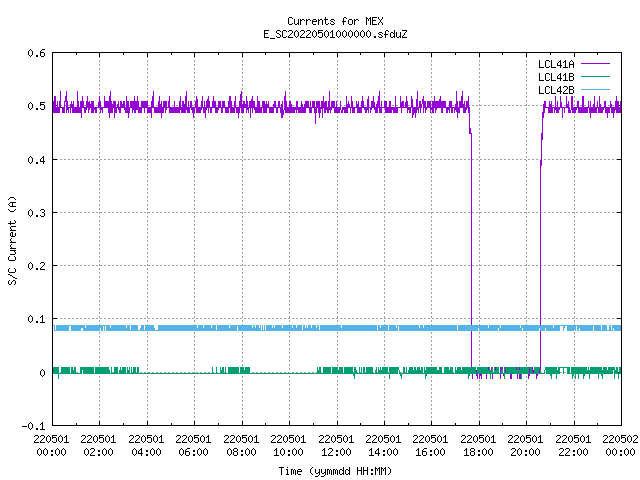Click the x-axis tick 220501 02:00

[98, 446]
